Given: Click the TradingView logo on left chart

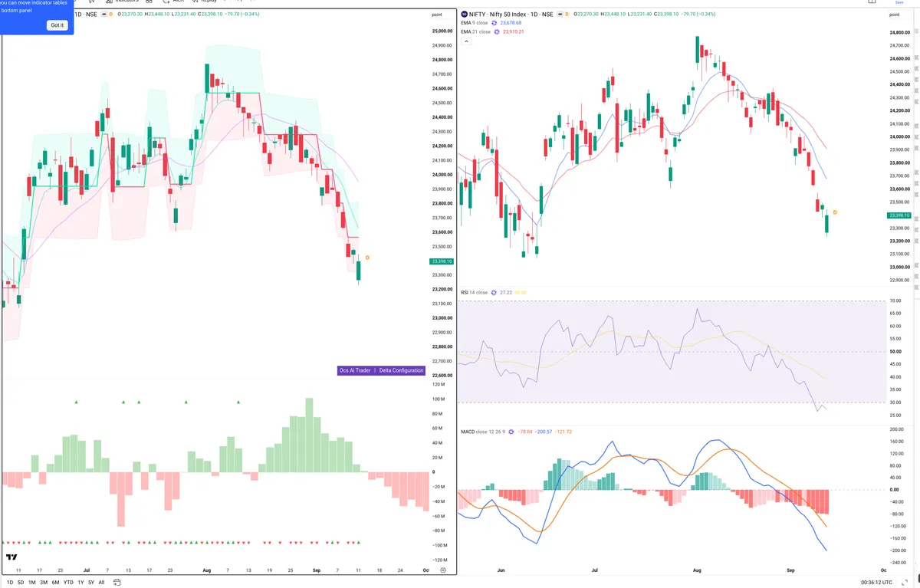Looking at the screenshot, I should coord(11,557).
